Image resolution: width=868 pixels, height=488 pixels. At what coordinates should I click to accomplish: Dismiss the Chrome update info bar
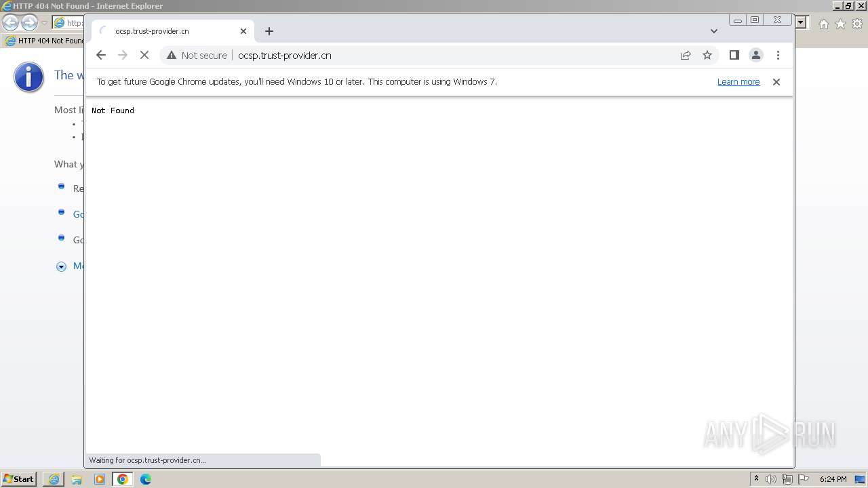coord(776,82)
